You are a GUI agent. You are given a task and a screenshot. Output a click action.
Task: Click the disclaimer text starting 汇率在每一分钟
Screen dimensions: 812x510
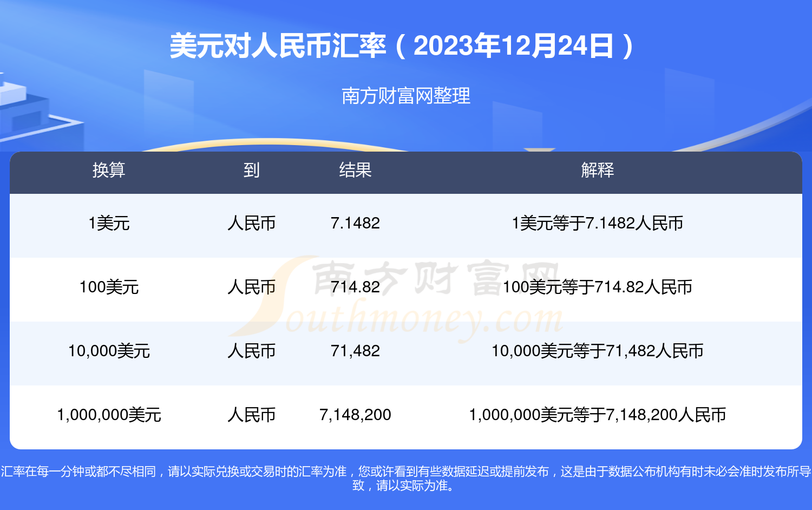(x=406, y=479)
